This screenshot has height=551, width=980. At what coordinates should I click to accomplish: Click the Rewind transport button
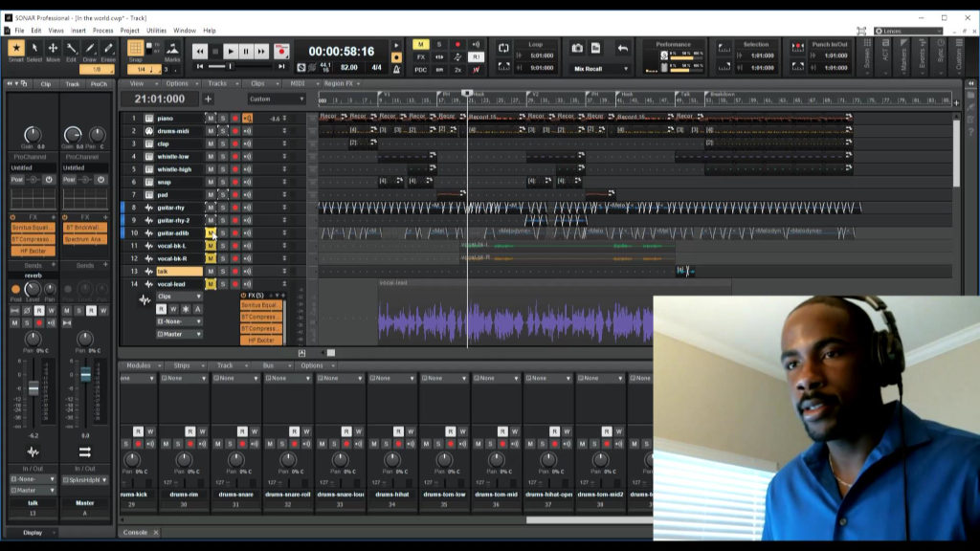coord(200,52)
